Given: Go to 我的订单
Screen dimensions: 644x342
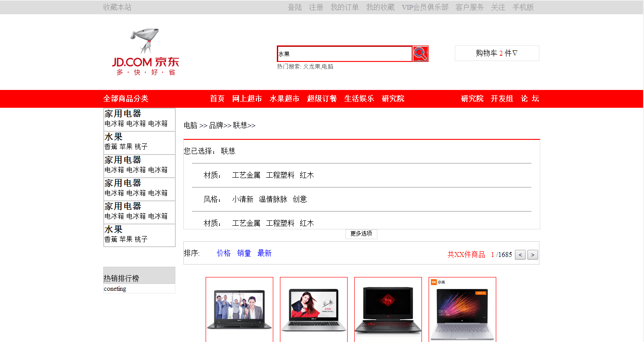Looking at the screenshot, I should 344,7.
